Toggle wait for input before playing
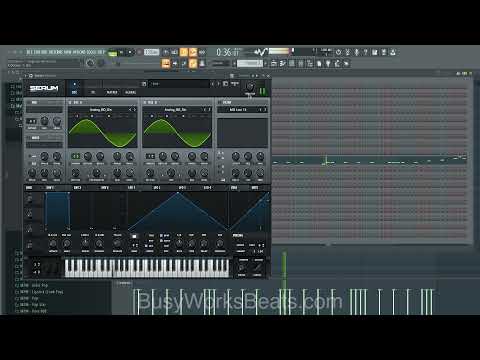 [174, 52]
